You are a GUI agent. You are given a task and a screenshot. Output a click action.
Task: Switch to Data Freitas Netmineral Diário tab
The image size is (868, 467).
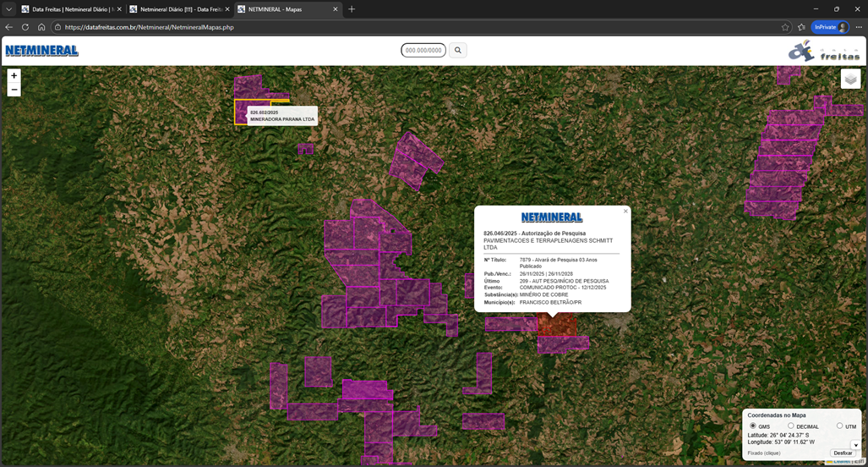coord(68,9)
